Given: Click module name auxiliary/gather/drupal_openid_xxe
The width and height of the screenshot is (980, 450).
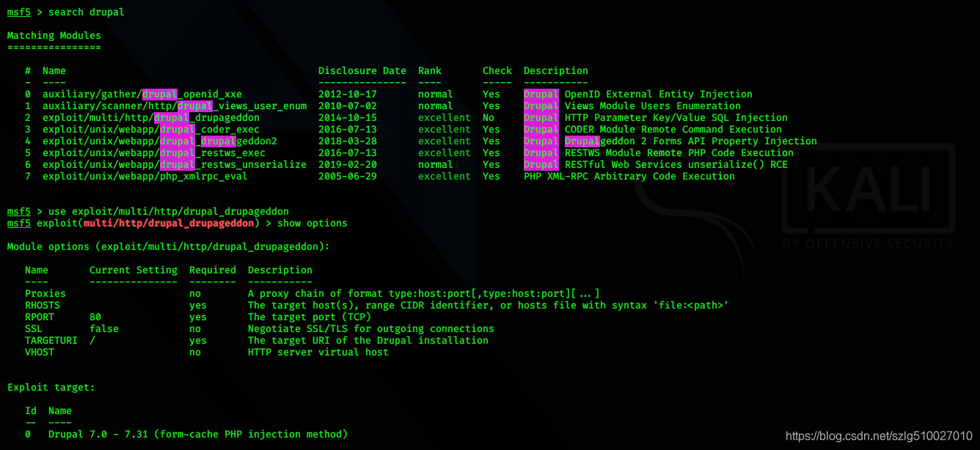Looking at the screenshot, I should [x=142, y=95].
